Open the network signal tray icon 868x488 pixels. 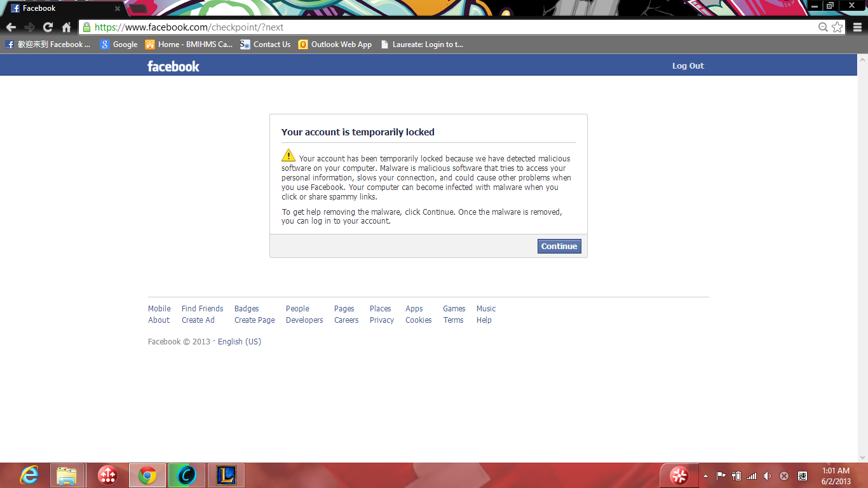point(752,476)
